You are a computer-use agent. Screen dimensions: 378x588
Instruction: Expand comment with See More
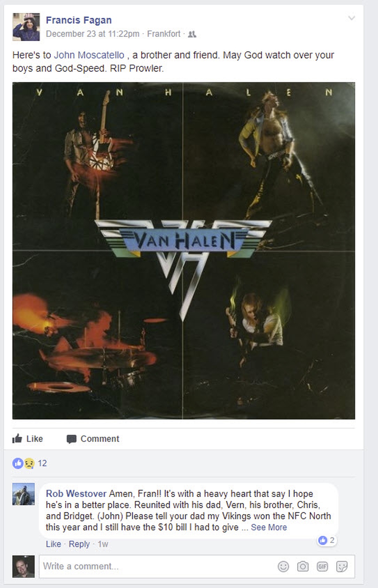click(269, 527)
